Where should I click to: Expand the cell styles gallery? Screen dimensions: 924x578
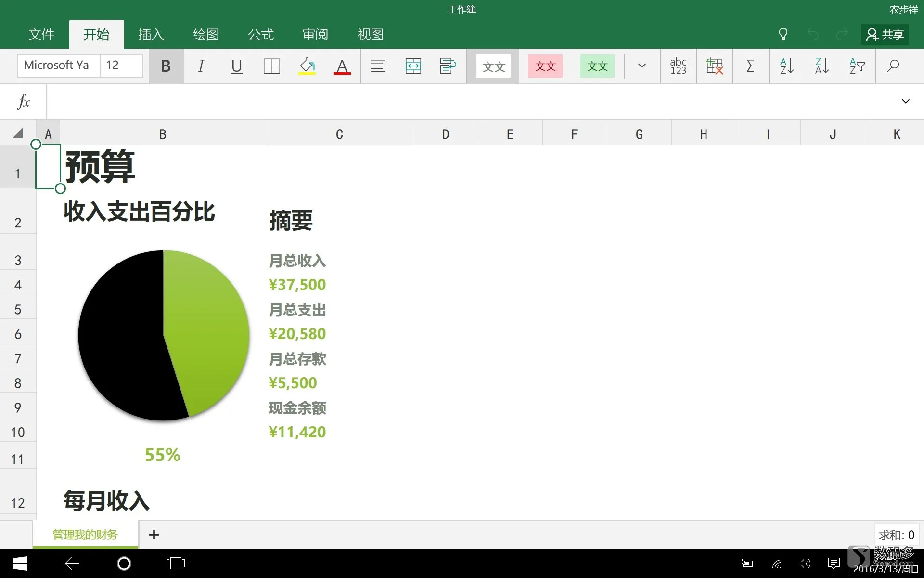click(x=642, y=66)
